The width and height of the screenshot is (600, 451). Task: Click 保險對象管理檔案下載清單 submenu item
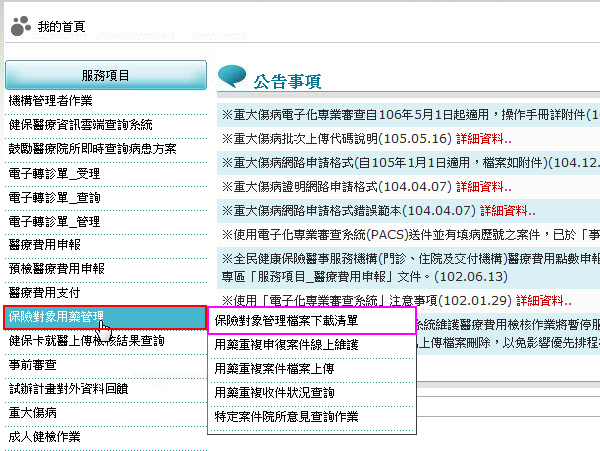coord(286,321)
